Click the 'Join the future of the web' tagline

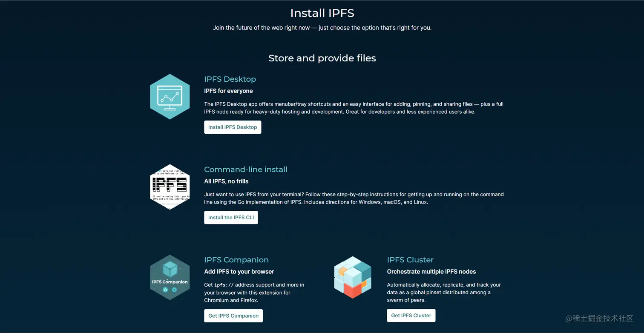tap(322, 28)
